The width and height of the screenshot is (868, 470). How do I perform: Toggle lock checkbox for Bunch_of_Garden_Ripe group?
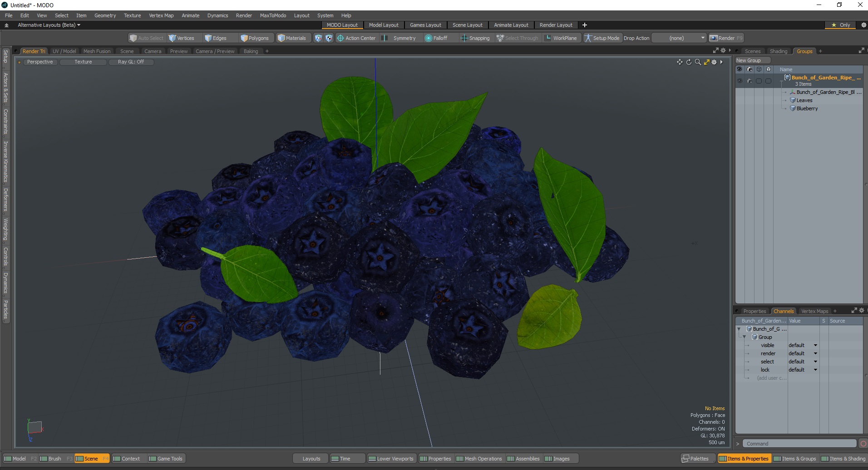click(x=768, y=81)
